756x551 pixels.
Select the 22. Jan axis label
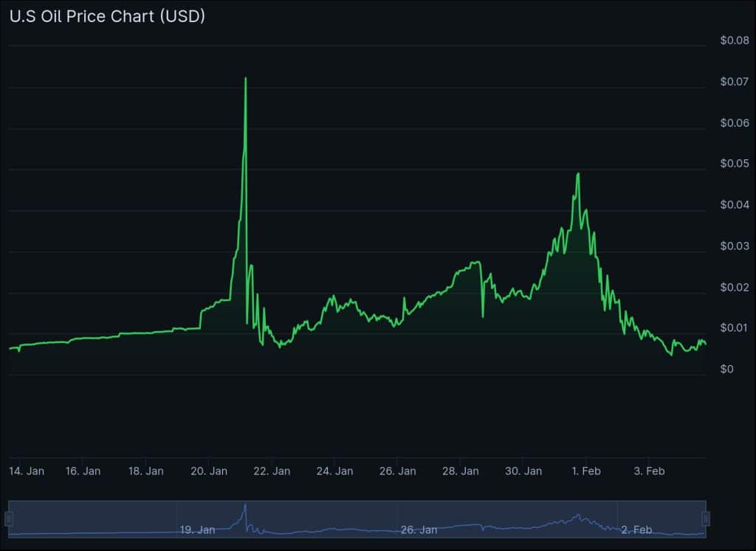point(272,471)
